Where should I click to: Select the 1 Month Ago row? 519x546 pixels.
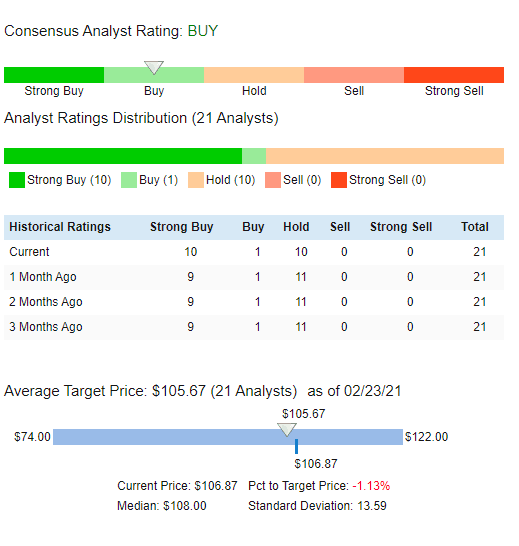click(x=254, y=277)
